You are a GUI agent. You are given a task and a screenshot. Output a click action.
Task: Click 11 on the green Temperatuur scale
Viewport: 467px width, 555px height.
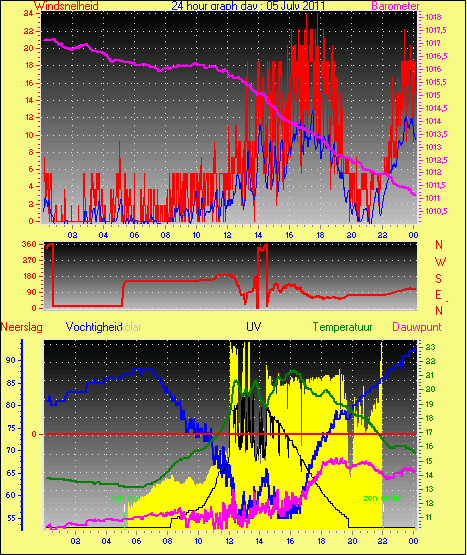(x=430, y=517)
